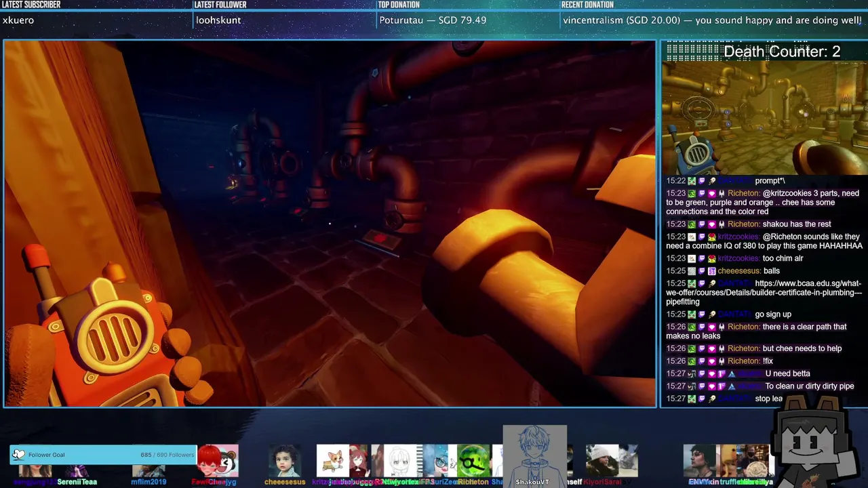Click the message 'U need betta'
The height and width of the screenshot is (488, 868).
tap(788, 373)
